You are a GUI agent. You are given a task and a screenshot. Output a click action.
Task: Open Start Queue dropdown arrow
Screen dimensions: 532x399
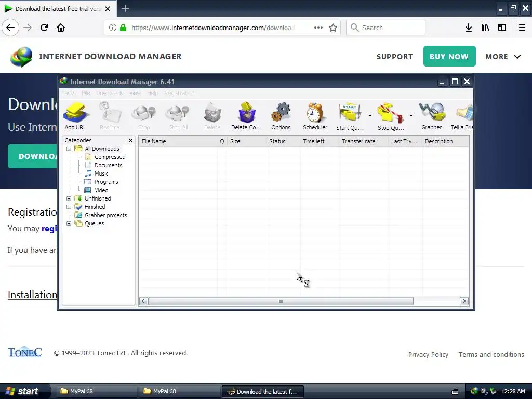[x=370, y=116]
